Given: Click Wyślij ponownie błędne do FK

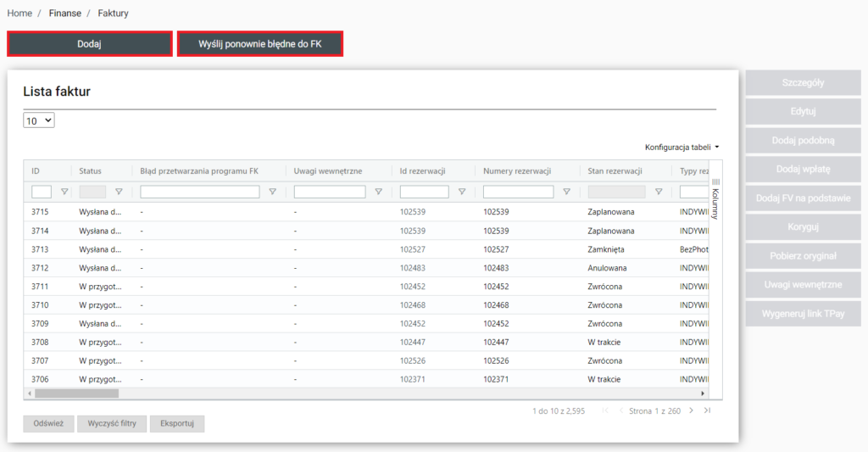Looking at the screenshot, I should pos(259,43).
